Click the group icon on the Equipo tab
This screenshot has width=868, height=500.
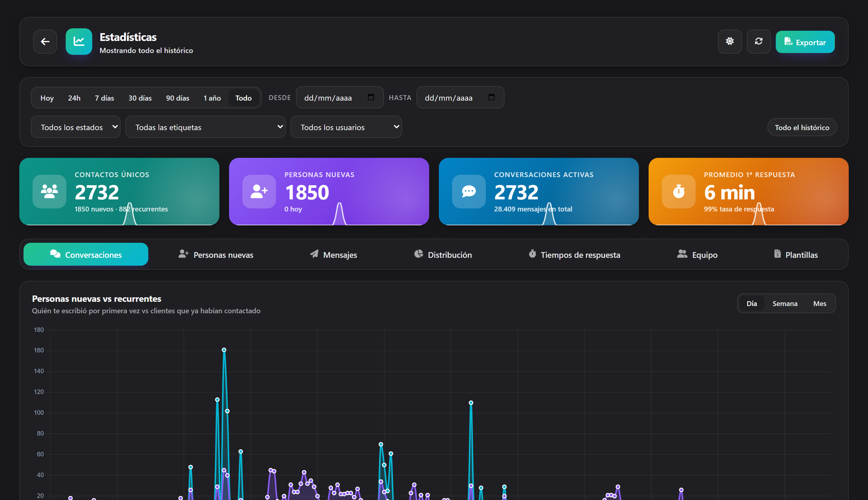click(x=682, y=254)
